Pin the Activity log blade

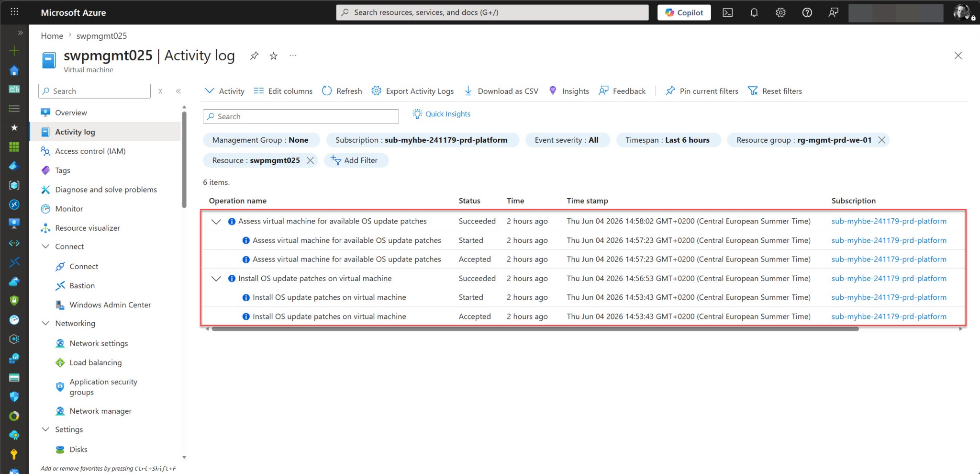254,56
